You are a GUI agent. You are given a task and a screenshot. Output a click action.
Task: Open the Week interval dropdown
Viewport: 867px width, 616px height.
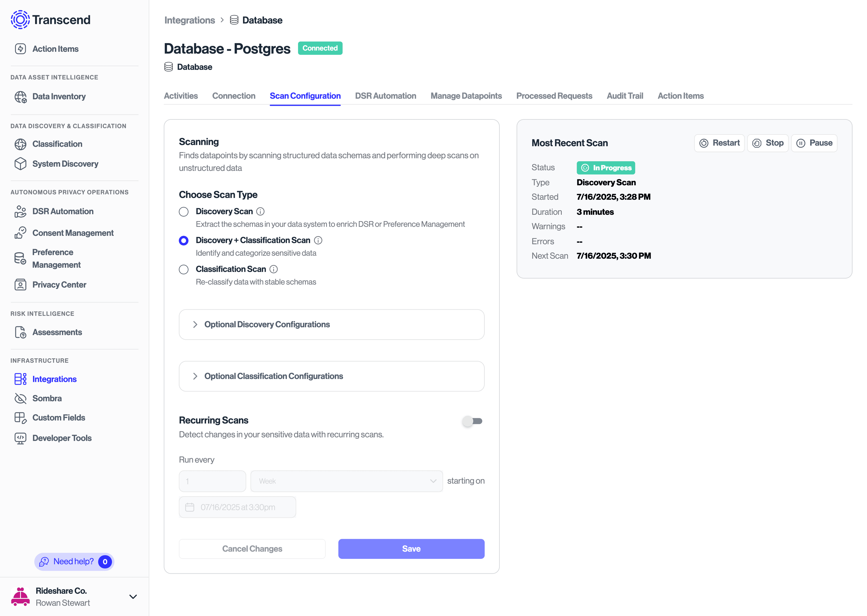point(346,481)
